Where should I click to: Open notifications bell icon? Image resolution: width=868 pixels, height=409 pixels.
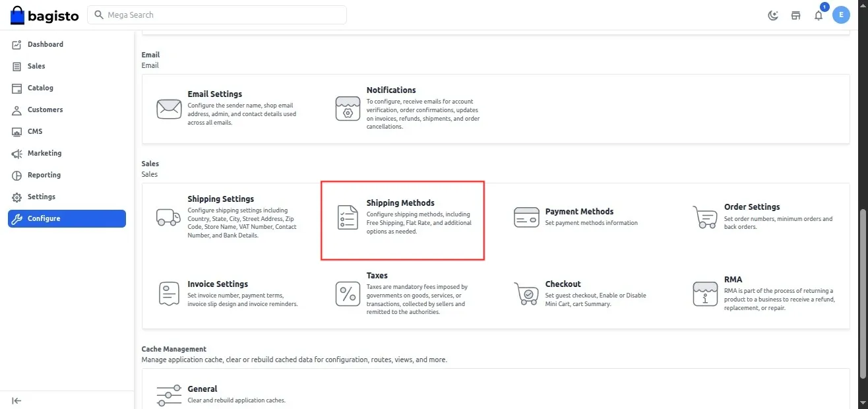[819, 15]
